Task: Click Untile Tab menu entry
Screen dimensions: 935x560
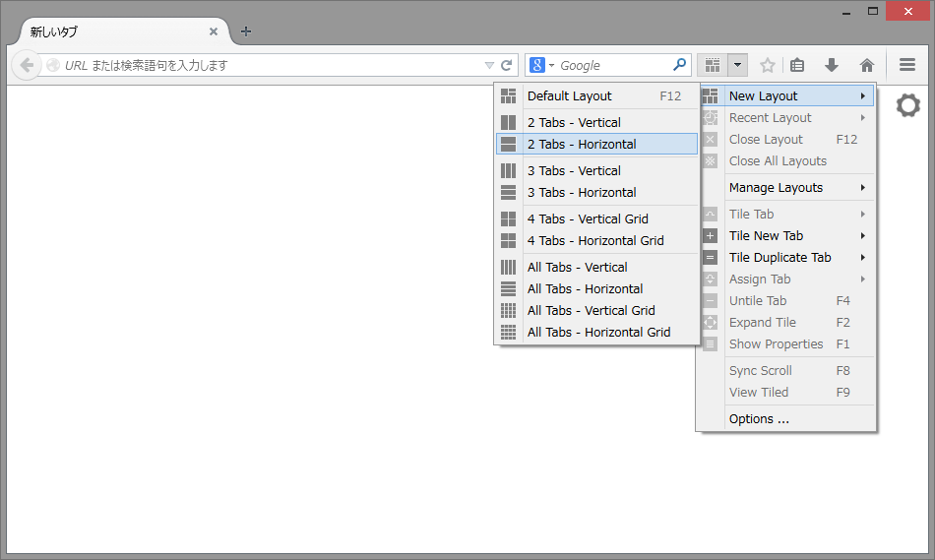Action: (x=786, y=300)
